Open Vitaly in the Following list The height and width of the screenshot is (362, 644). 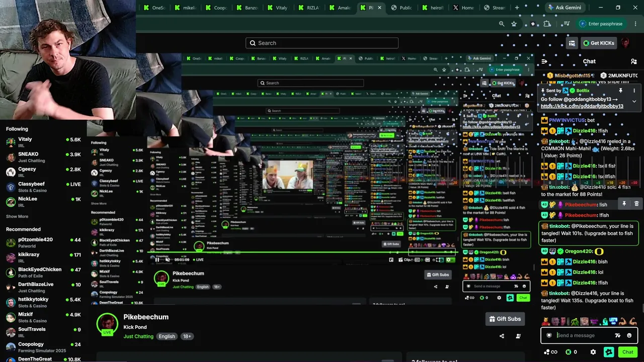(43, 142)
